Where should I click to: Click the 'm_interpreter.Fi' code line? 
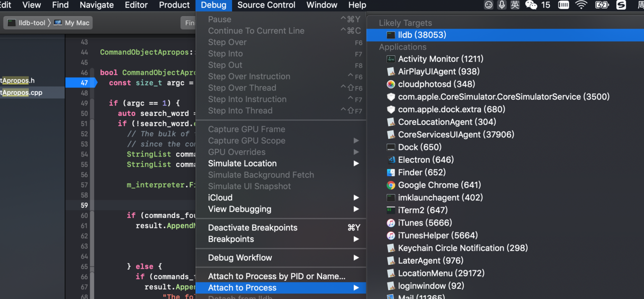coord(161,185)
